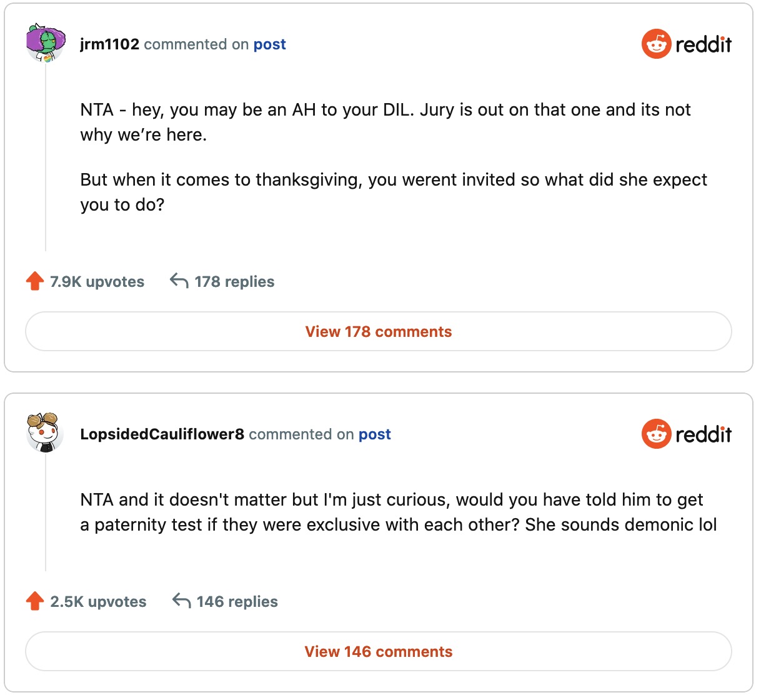Screen dimensions: 761x700
Task: Click the reply arrow icon beside 178 replies
Action: coord(179,281)
